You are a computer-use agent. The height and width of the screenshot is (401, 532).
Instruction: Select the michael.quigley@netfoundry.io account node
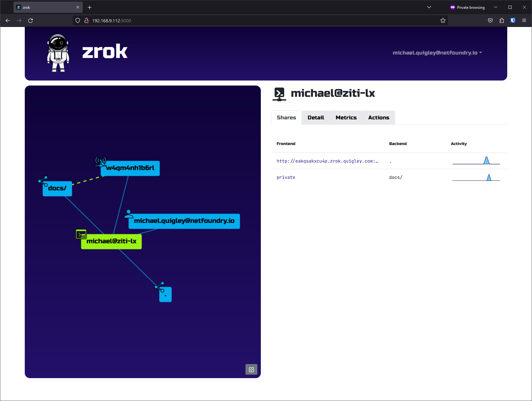tap(184, 221)
